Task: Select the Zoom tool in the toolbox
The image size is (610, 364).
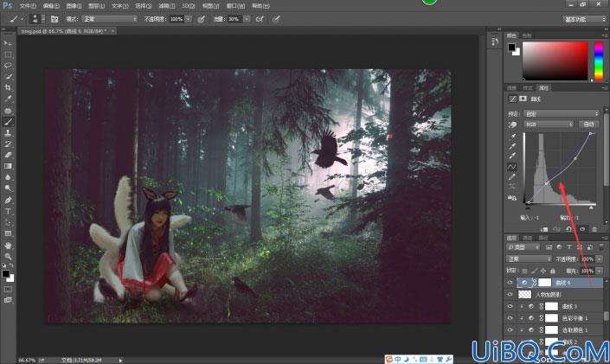Action: [8, 257]
